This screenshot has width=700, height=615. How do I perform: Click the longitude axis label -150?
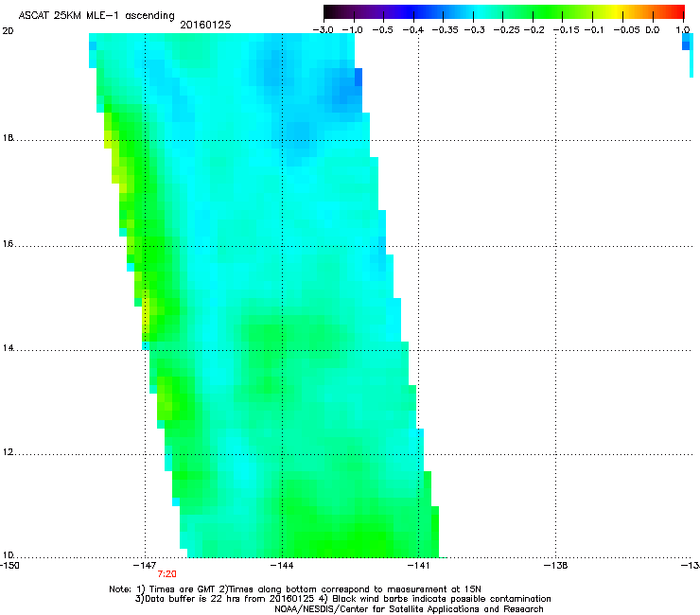point(9,566)
